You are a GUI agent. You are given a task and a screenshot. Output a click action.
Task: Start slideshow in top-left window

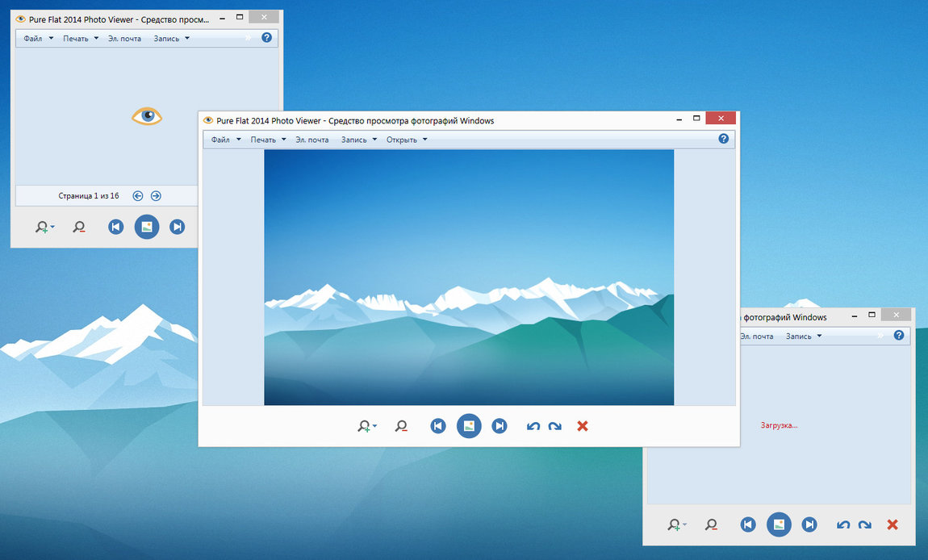tap(147, 227)
